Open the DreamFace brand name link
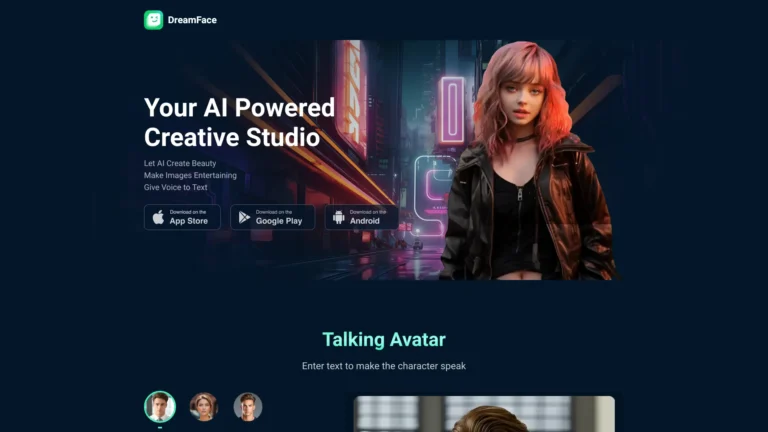 tap(193, 20)
